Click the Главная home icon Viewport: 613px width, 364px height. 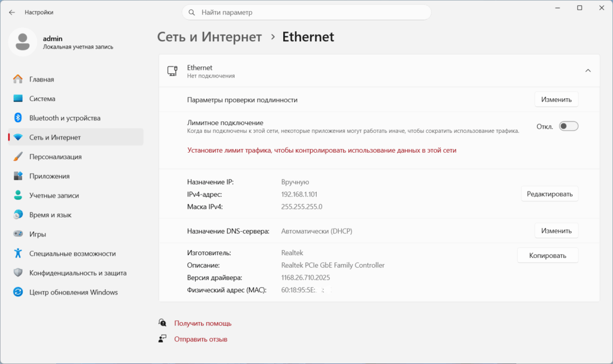[x=18, y=79]
